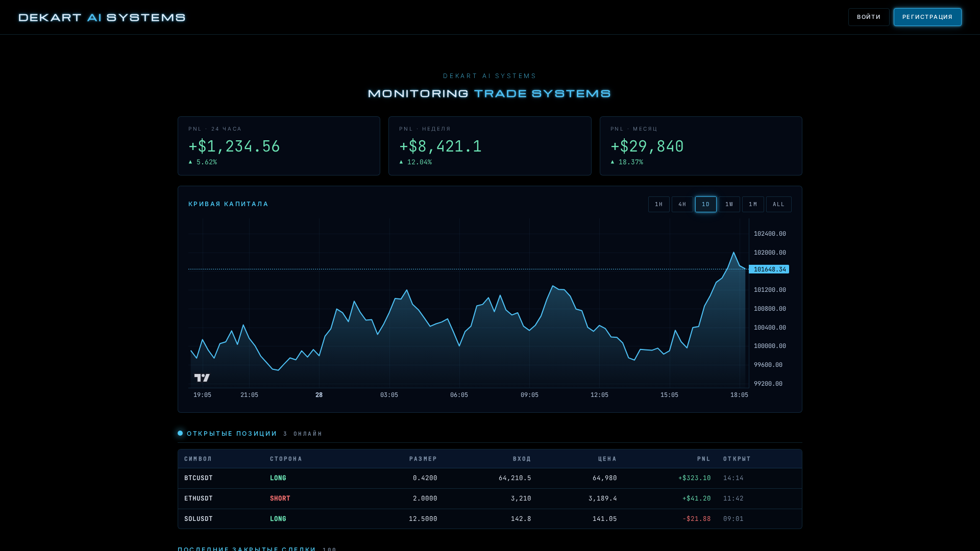The image size is (980, 551).
Task: Click the ВХОД column header
Action: (x=522, y=459)
